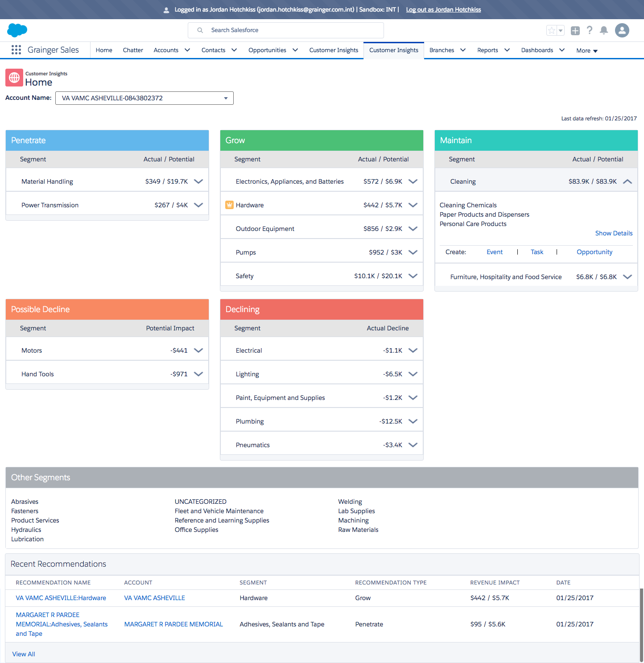Focus the Search Salesforce field
This screenshot has height=663, width=644.
coord(286,30)
